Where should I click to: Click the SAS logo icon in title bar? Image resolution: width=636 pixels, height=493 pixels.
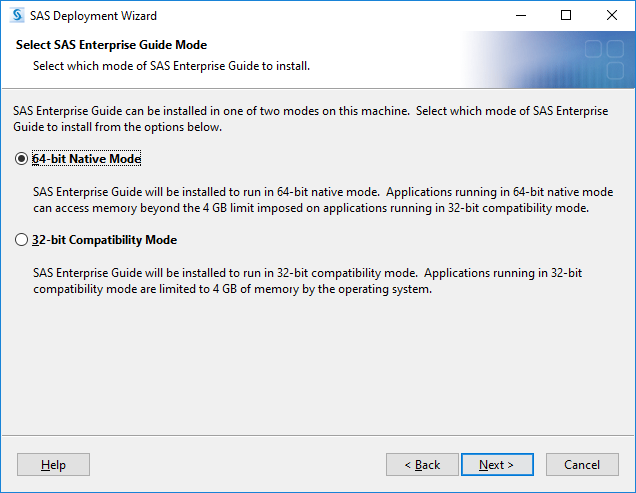[17, 15]
